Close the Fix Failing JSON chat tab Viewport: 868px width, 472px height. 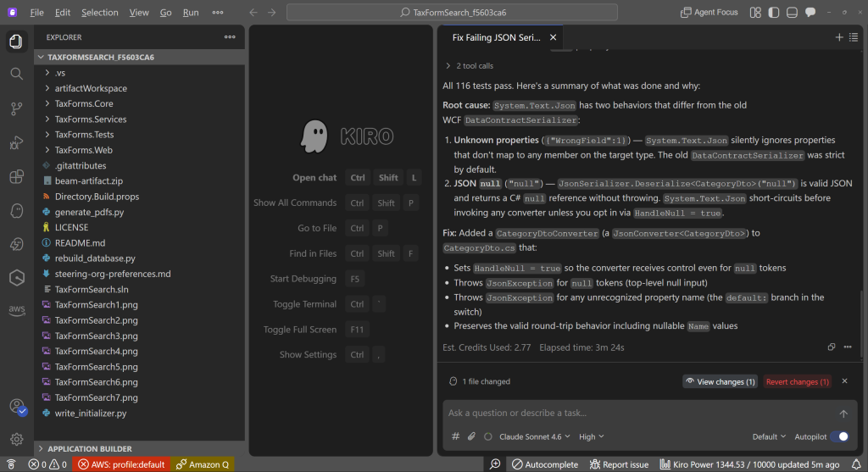pyautogui.click(x=553, y=37)
